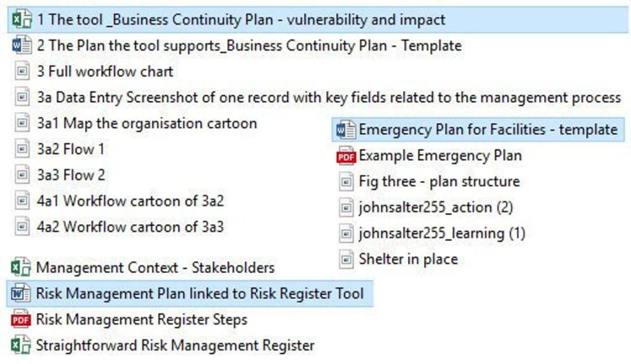Select johnsalter255_learning (1) file

coord(442,233)
